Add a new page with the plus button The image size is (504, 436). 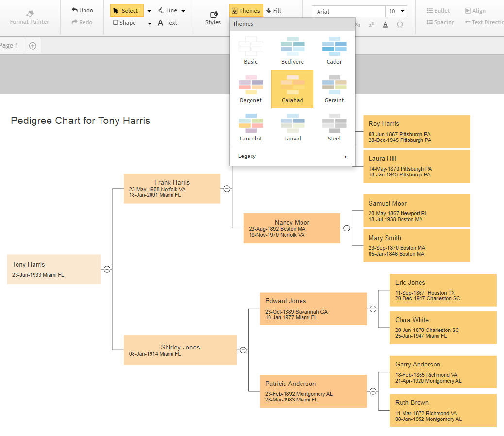click(x=33, y=45)
